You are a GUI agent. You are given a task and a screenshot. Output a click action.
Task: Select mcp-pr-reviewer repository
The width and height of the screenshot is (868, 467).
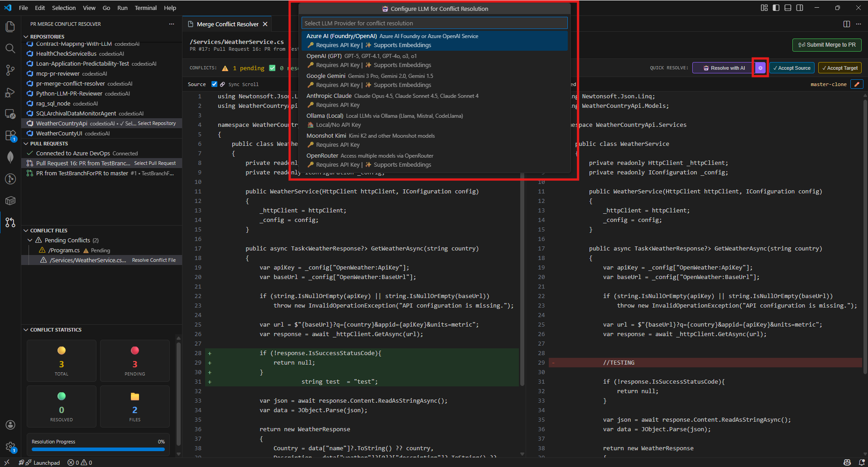point(102,73)
